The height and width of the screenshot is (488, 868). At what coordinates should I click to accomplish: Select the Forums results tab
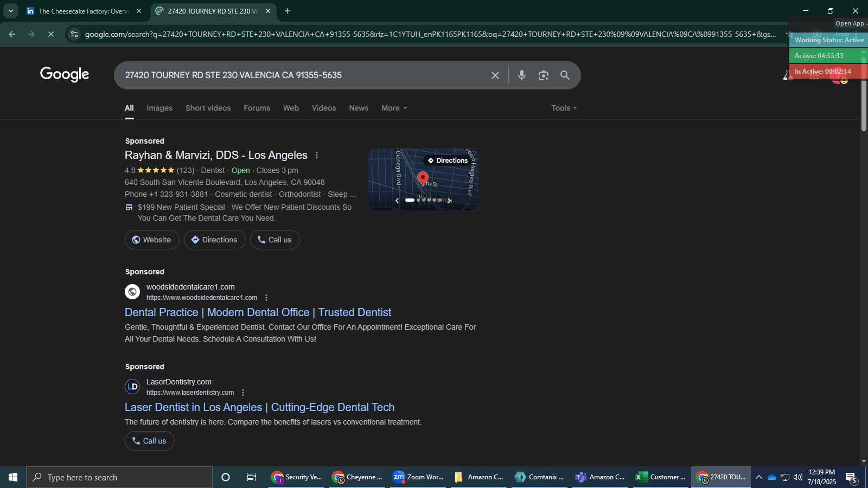click(x=257, y=108)
